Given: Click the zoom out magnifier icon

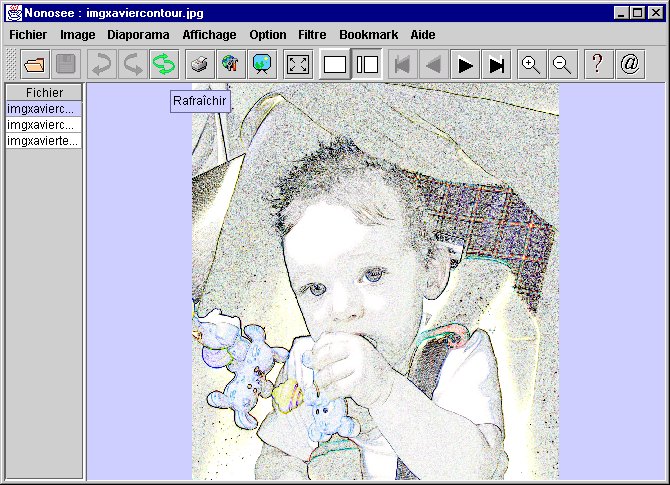Looking at the screenshot, I should [x=562, y=65].
